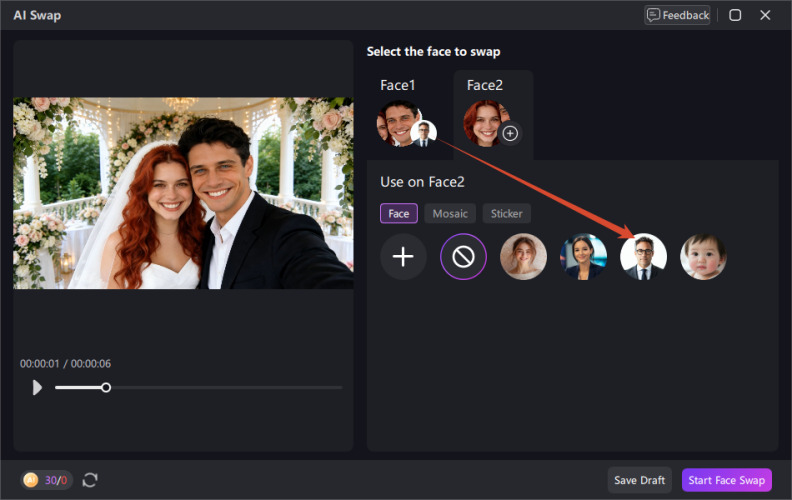Select the Face mode option
This screenshot has height=500, width=792.
[399, 214]
